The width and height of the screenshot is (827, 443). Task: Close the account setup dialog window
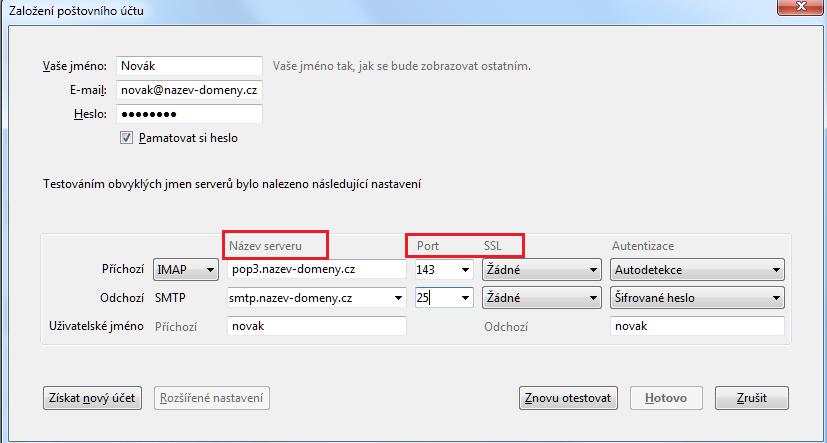(797, 9)
